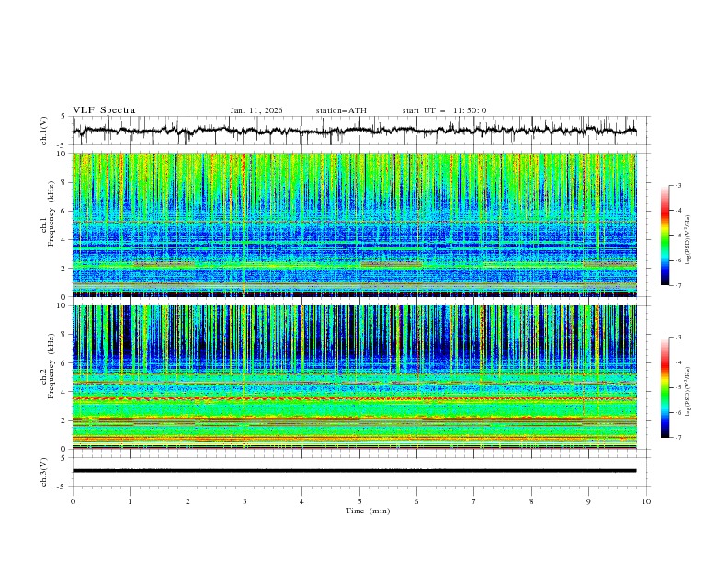Click the "ch.1(V)" waveform axis label
728x563 pixels.
coord(44,131)
